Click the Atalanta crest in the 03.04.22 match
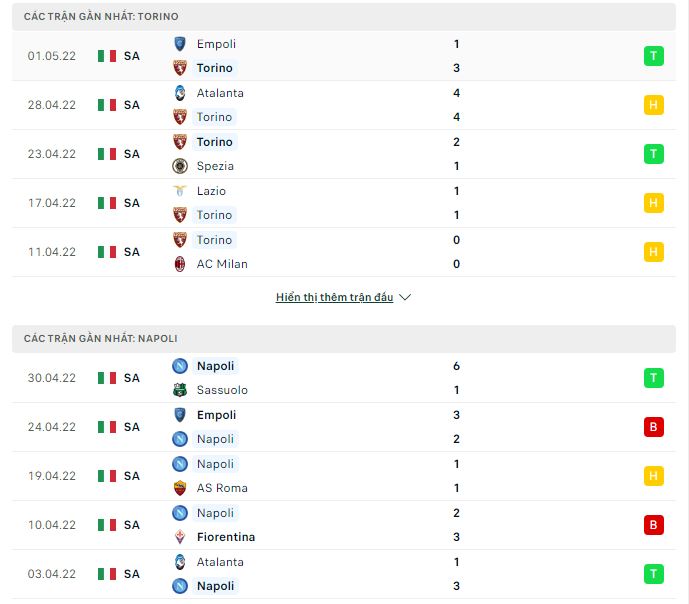This screenshot has height=604, width=689. (x=180, y=562)
